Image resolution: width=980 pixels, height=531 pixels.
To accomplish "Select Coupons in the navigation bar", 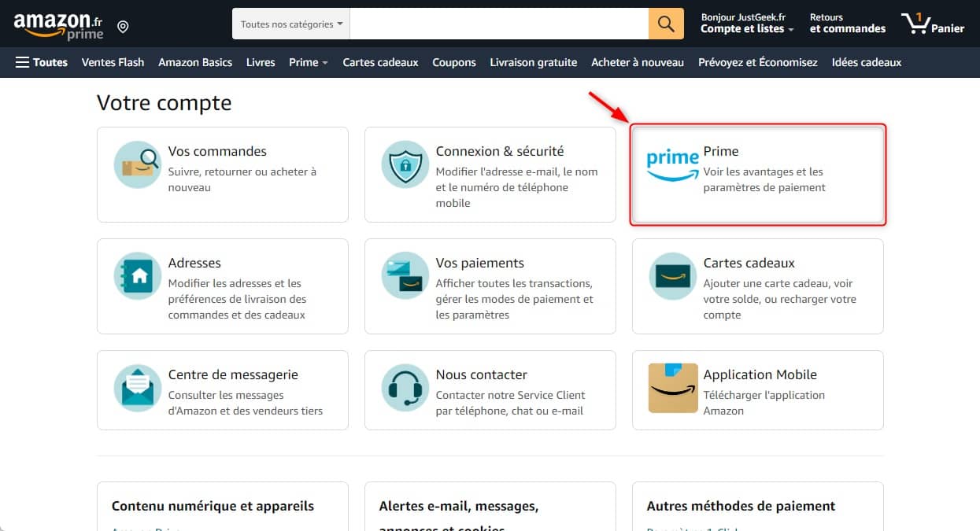I will pyautogui.click(x=454, y=62).
